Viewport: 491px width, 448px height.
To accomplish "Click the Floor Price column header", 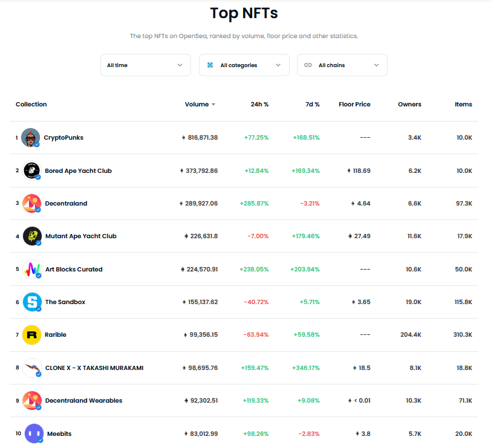I will point(354,104).
